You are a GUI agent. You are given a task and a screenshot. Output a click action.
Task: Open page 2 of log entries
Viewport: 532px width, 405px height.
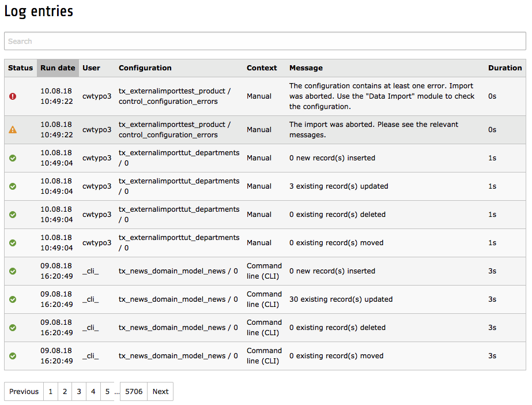(65, 391)
